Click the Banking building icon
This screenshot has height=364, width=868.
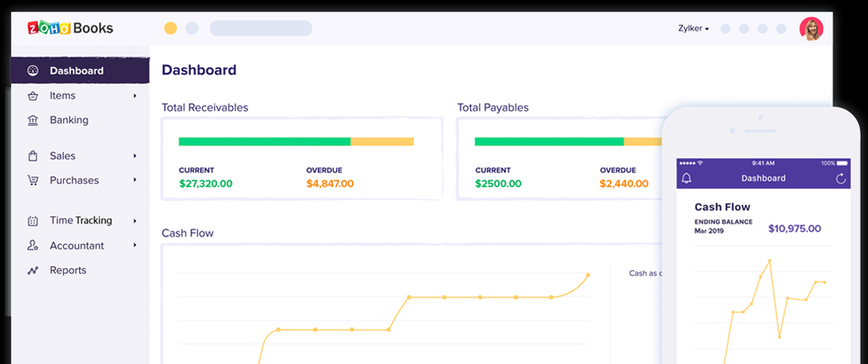[x=32, y=120]
